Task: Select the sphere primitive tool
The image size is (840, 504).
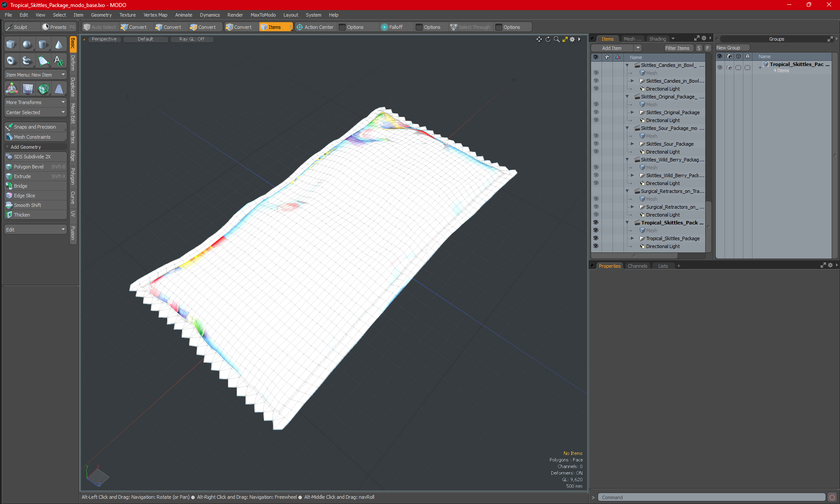Action: click(27, 45)
